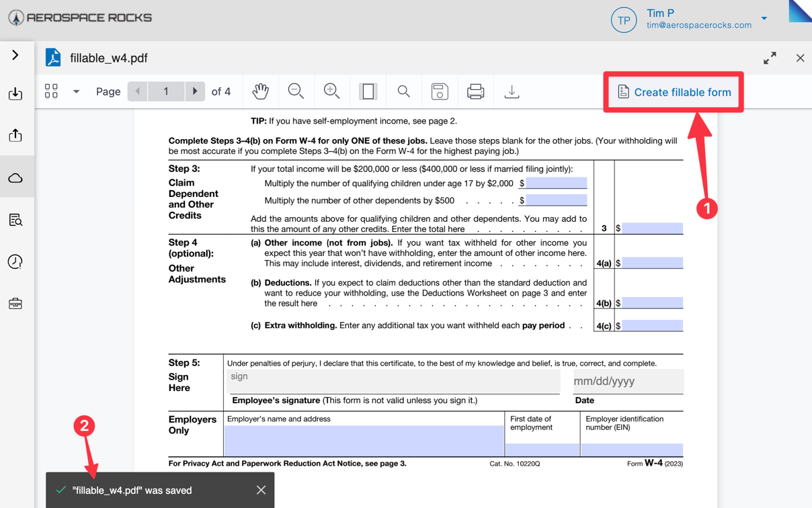
Task: Click the employee signature field
Action: [x=394, y=381]
